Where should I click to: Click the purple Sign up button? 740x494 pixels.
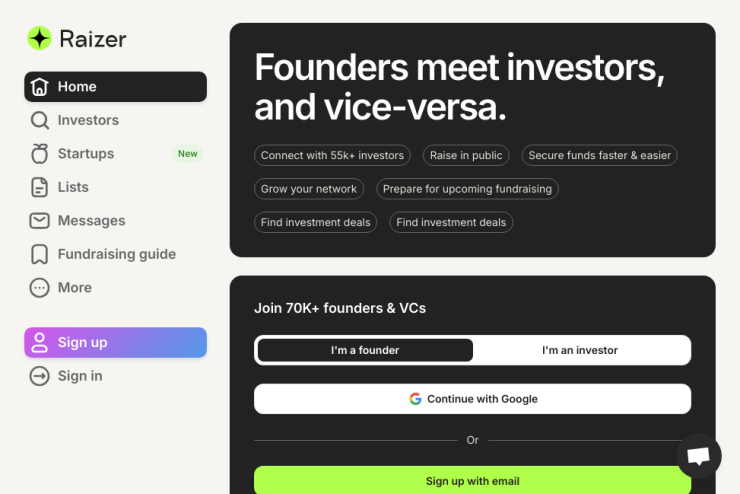coord(116,343)
